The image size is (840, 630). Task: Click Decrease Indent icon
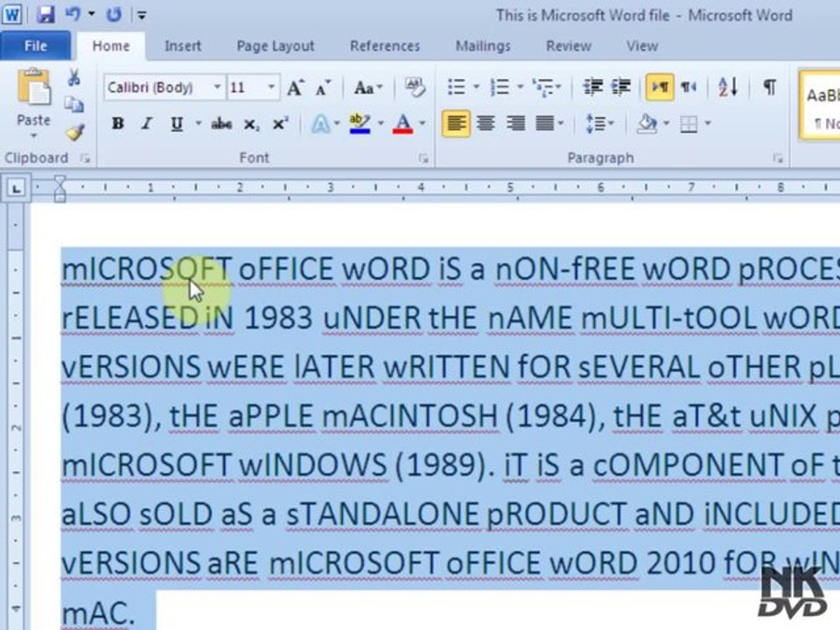(x=592, y=87)
